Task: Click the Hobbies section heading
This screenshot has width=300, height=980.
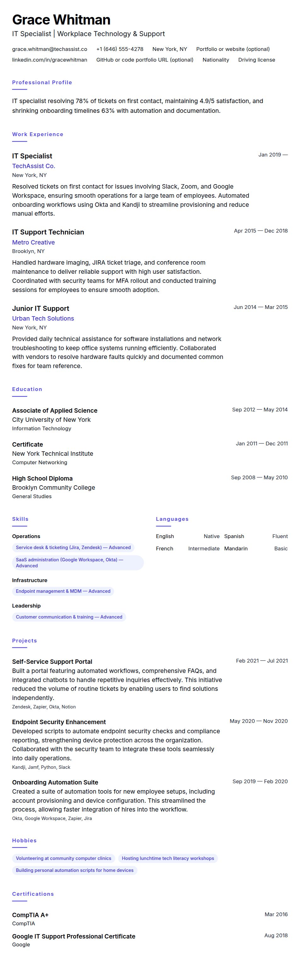Action: 24,840
